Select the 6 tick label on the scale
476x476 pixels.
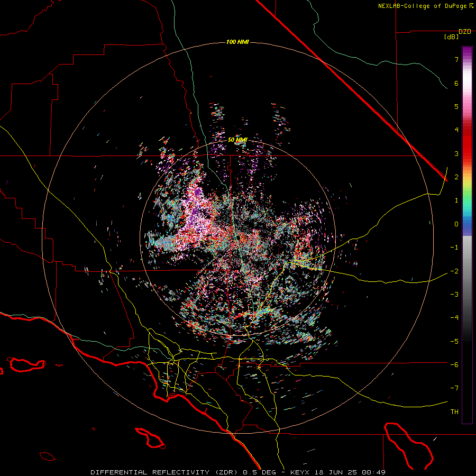pyautogui.click(x=456, y=83)
